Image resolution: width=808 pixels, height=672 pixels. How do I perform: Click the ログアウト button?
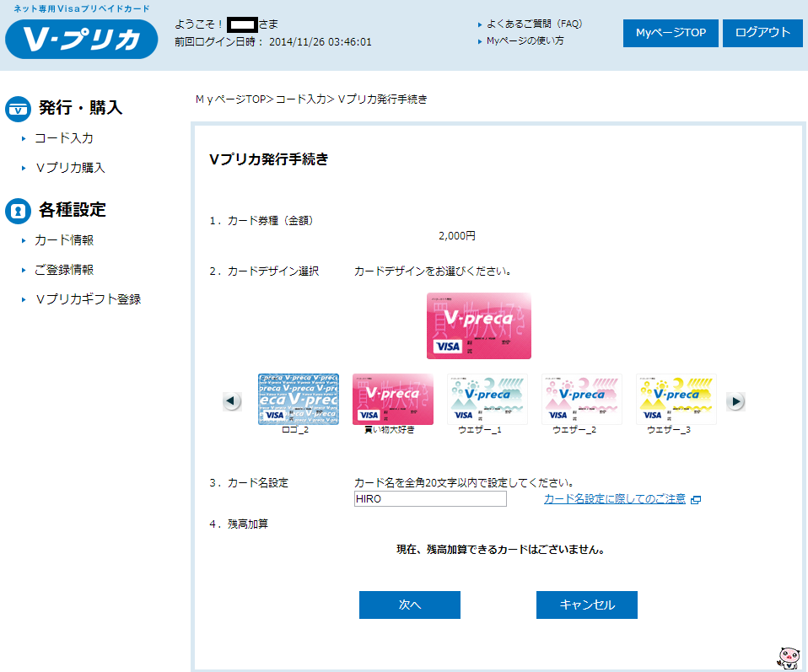point(762,33)
